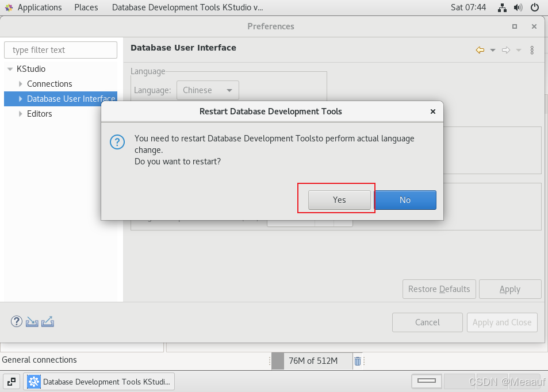Open the network status icon
Image resolution: width=548 pixels, height=392 pixels.
click(502, 7)
